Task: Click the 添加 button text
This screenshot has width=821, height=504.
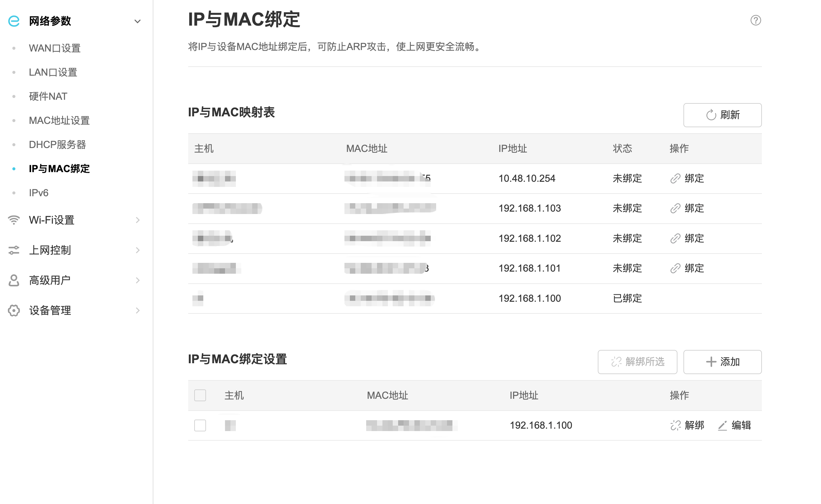Action: pyautogui.click(x=730, y=362)
